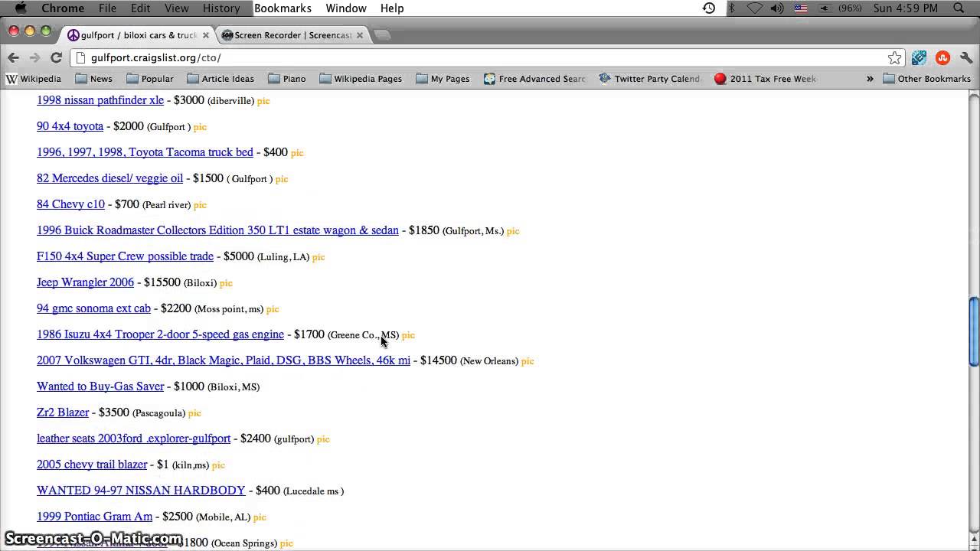This screenshot has height=551, width=980.
Task: Close the Screen Recorder tab
Action: [360, 35]
